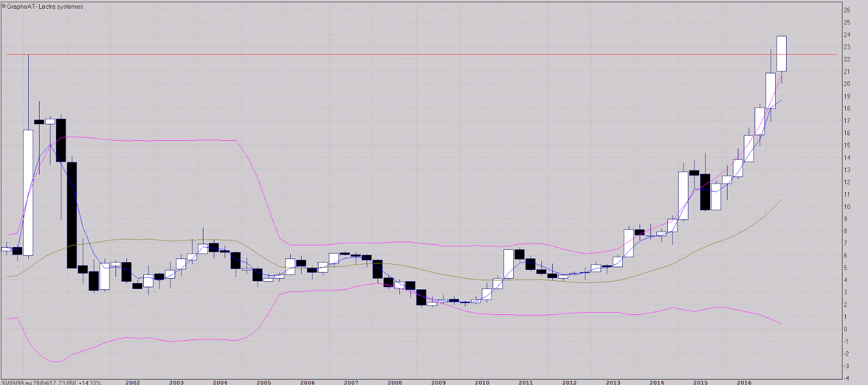Click the red horizontal resistance line
Screen dimensions: 868x385
point(421,54)
